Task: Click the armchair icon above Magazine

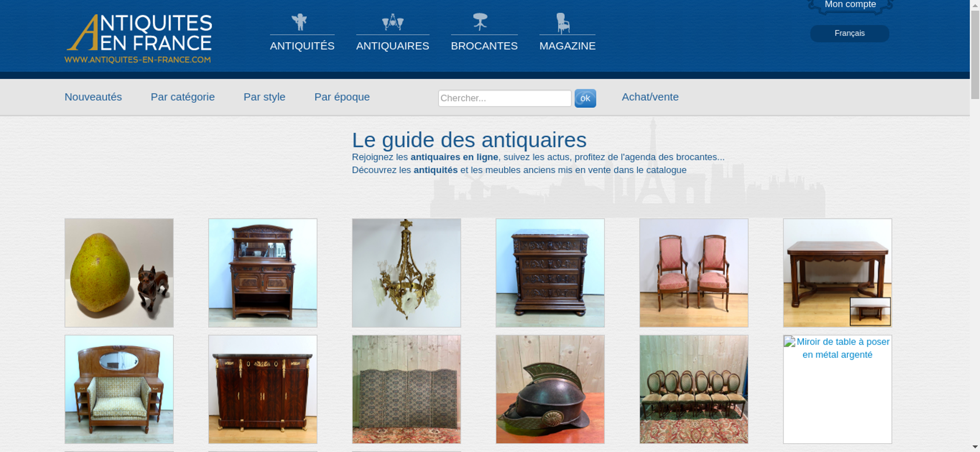Action: 563,23
